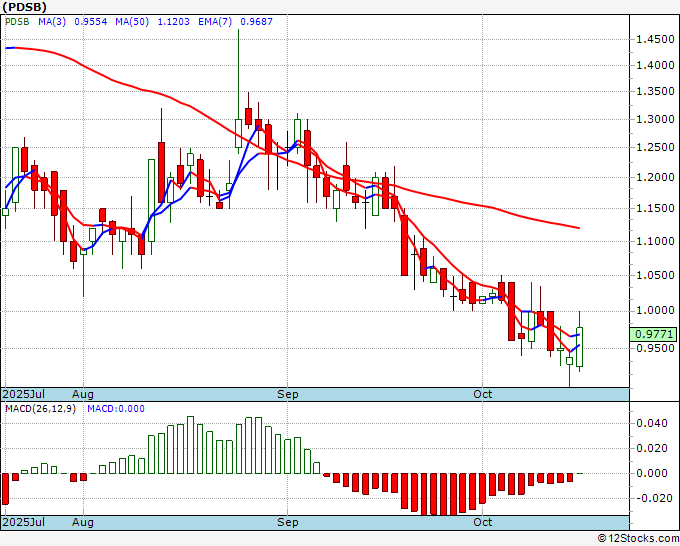Click the 0.020 MACD axis label
This screenshot has height=546, width=680.
pos(652,448)
